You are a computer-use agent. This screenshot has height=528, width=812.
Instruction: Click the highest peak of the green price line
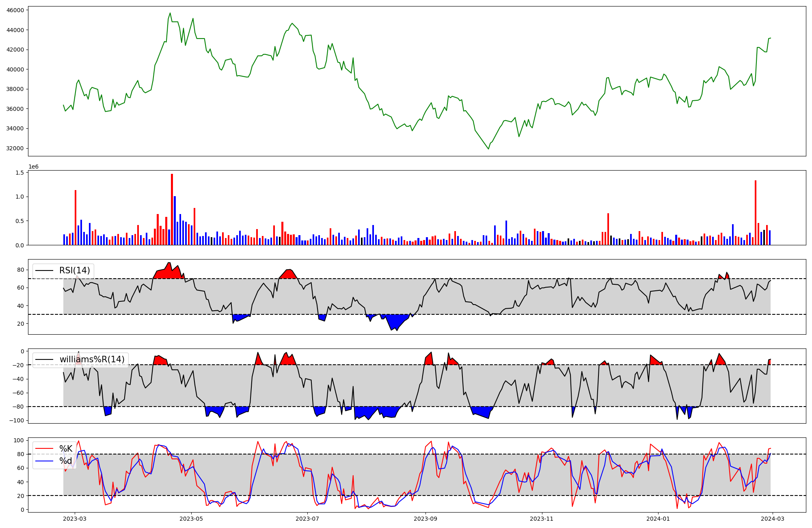coord(170,13)
